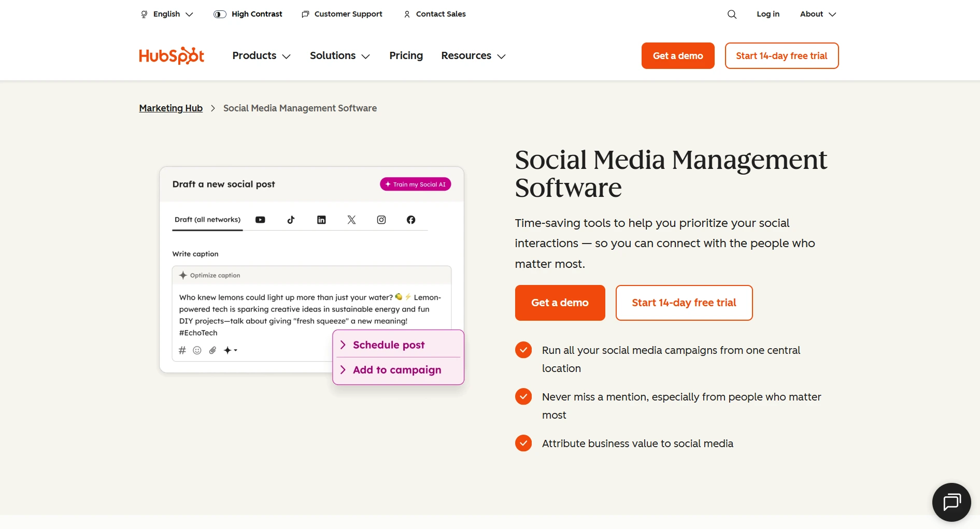Follow the Marketing Hub breadcrumb link
The image size is (980, 529).
click(171, 108)
